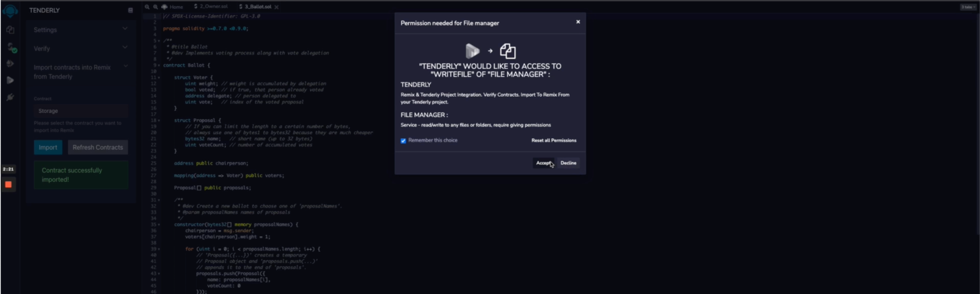Fold the comment block at line 5
980x294 pixels.
coord(159,41)
